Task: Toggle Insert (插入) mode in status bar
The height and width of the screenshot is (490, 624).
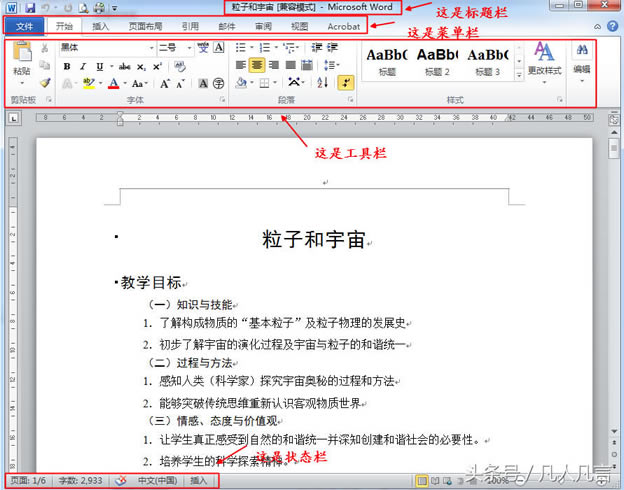Action: (200, 481)
